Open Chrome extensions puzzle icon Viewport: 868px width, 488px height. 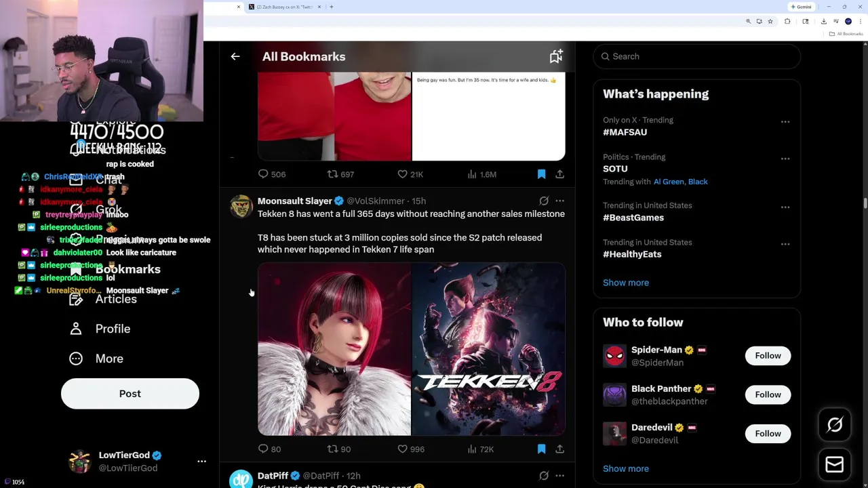(787, 21)
